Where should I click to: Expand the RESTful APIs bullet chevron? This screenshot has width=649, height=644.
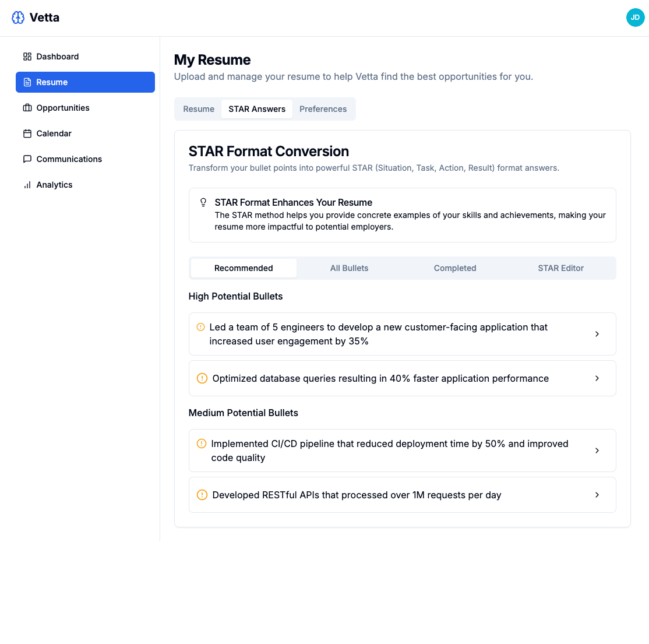click(x=597, y=495)
